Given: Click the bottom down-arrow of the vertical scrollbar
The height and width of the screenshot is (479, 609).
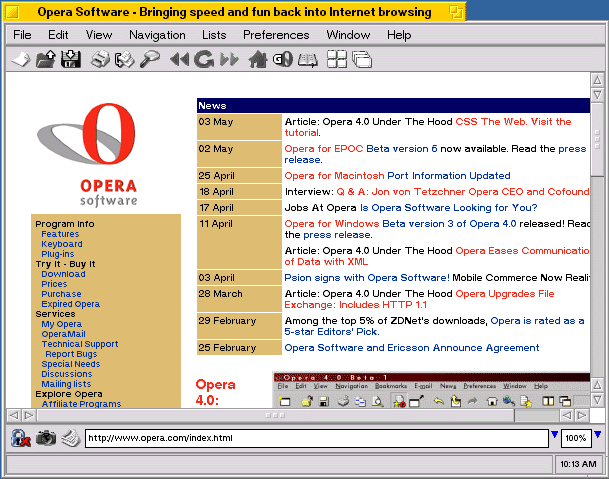Looking at the screenshot, I should coord(597,400).
